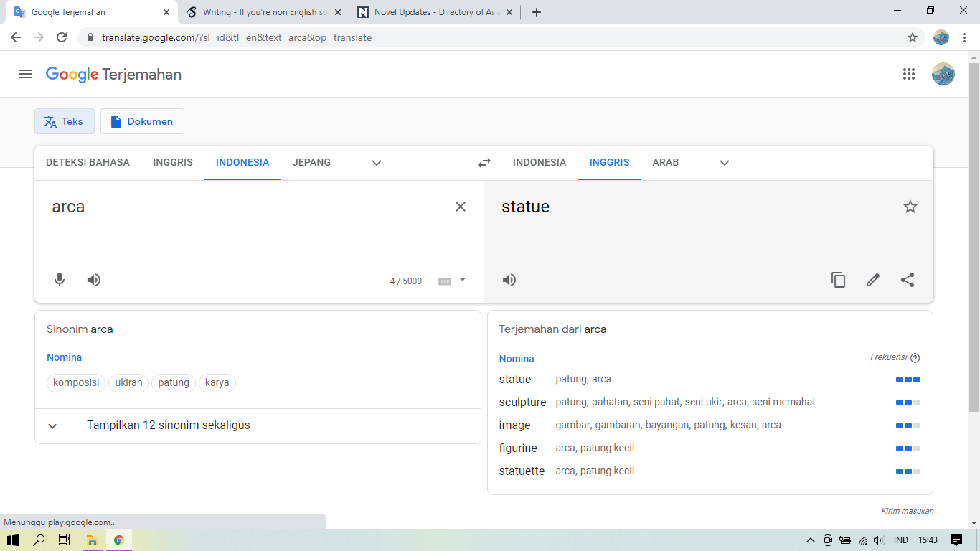Click the pencil suggest-edit icon
The height and width of the screenshot is (551, 980).
(872, 280)
